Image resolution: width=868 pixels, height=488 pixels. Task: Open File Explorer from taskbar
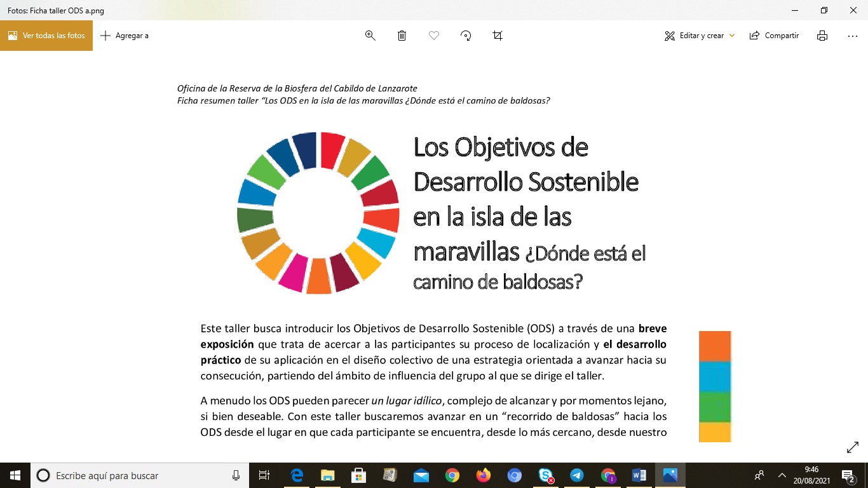click(328, 475)
